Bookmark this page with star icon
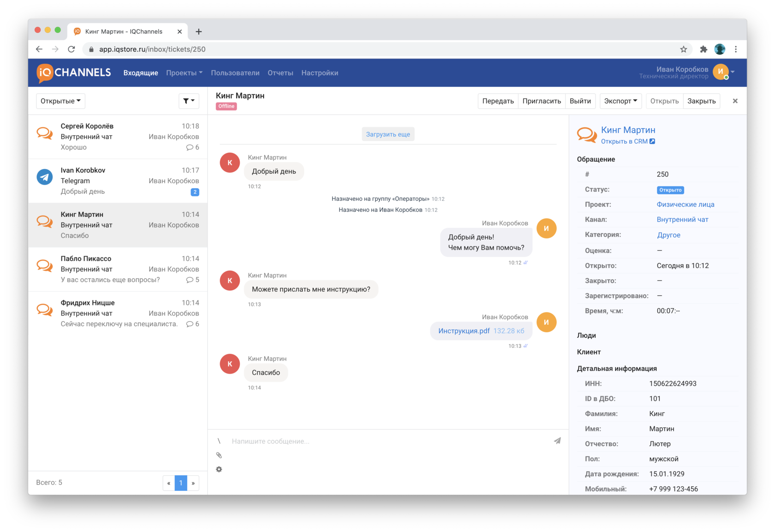Image resolution: width=775 pixels, height=532 pixels. point(684,49)
